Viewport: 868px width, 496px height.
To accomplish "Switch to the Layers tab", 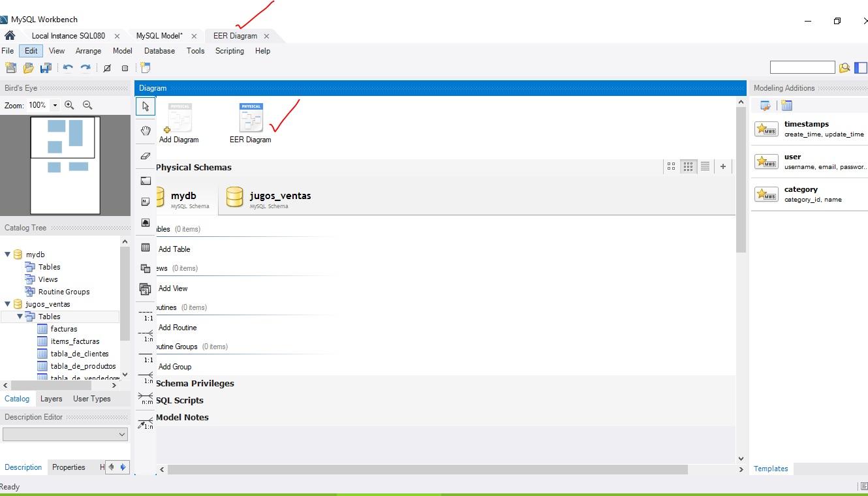I will pos(51,399).
